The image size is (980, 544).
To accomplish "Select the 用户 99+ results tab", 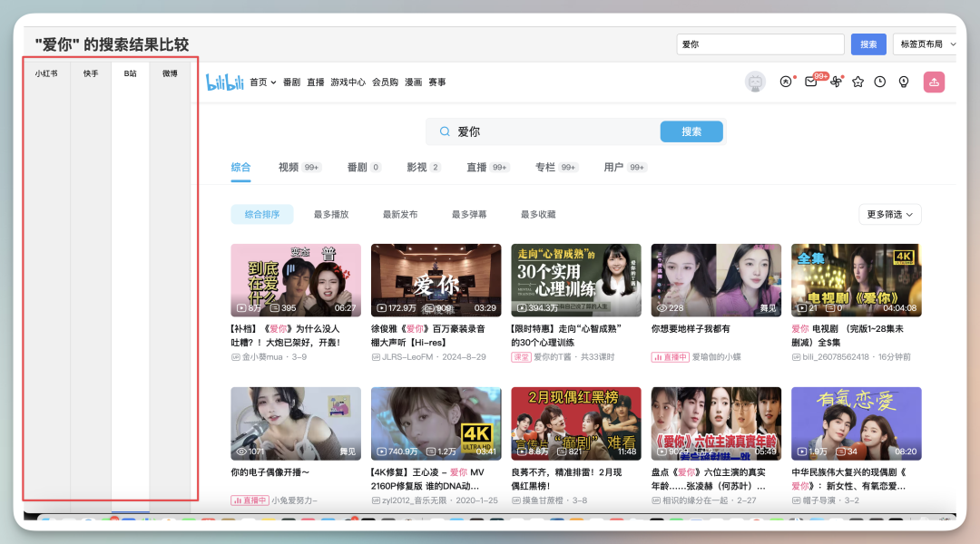I will click(x=625, y=168).
